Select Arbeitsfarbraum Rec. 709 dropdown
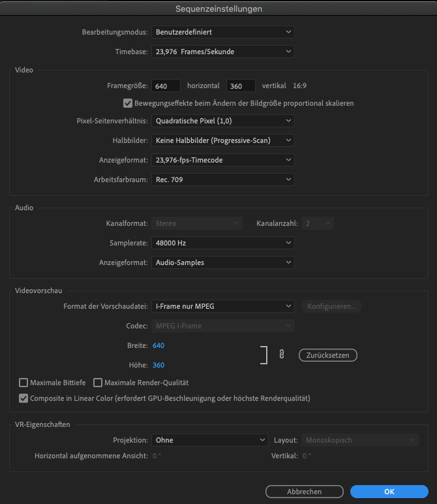The width and height of the screenshot is (437, 504). tap(222, 180)
